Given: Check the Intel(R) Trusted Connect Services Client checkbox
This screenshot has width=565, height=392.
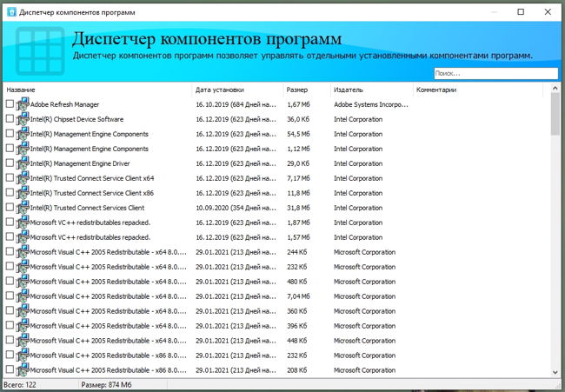Looking at the screenshot, I should (x=10, y=208).
